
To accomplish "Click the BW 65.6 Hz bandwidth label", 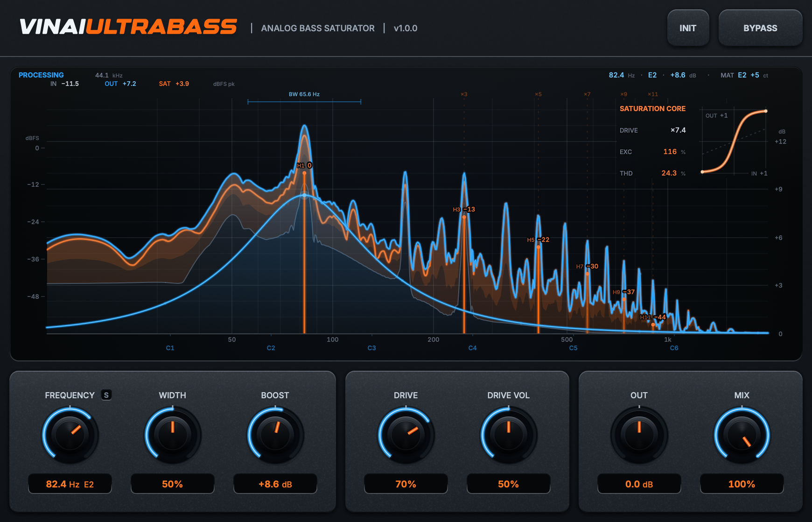I will [304, 94].
